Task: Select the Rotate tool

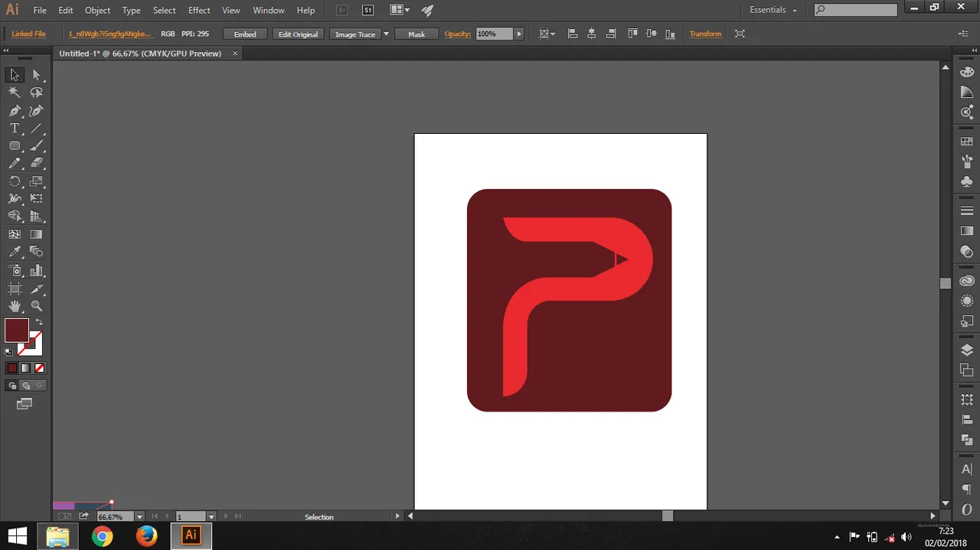Action: click(15, 182)
